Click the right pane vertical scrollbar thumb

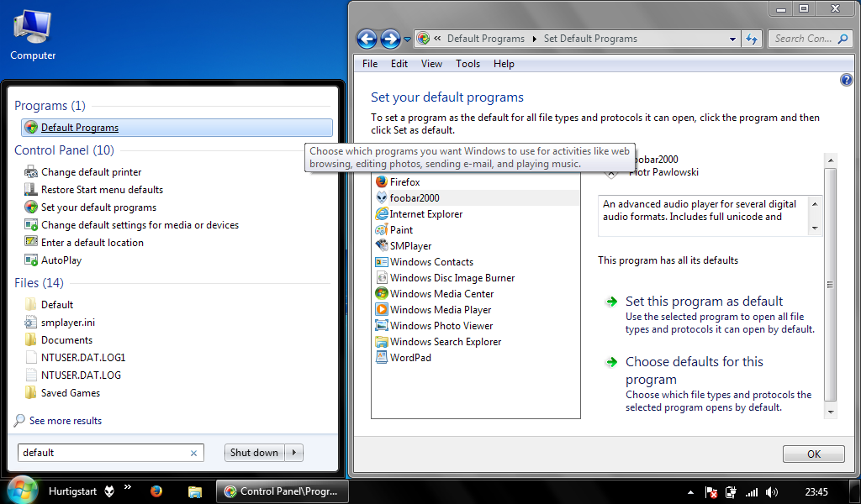830,285
